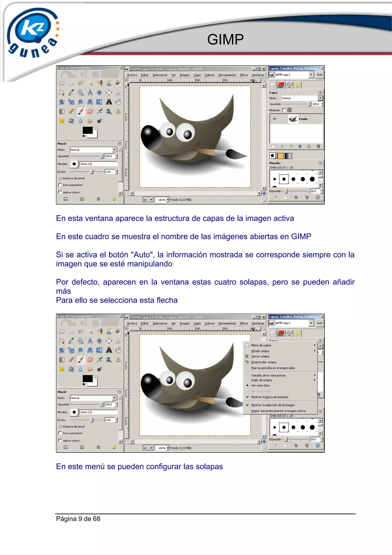The width and height of the screenshot is (392, 555).
Task: Enable Desvanecimiento checkbox in lower screenshot
Action: point(60,433)
